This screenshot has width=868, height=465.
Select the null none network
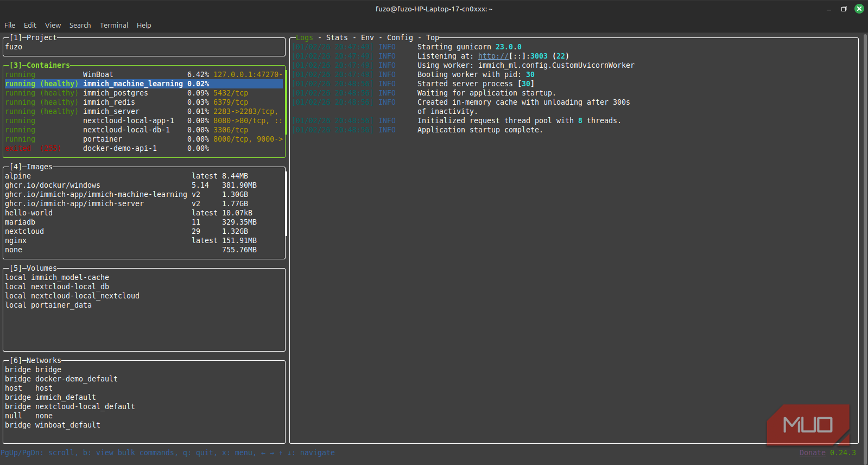144,416
